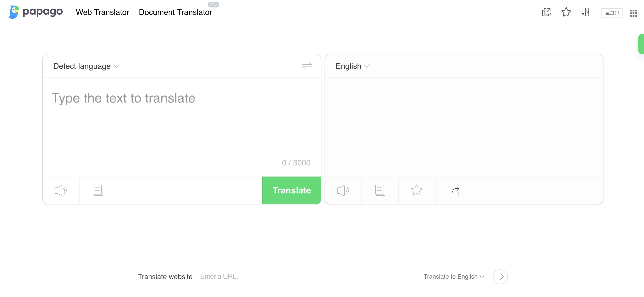Switch to Document Translator tab
The height and width of the screenshot is (297, 644).
[175, 12]
